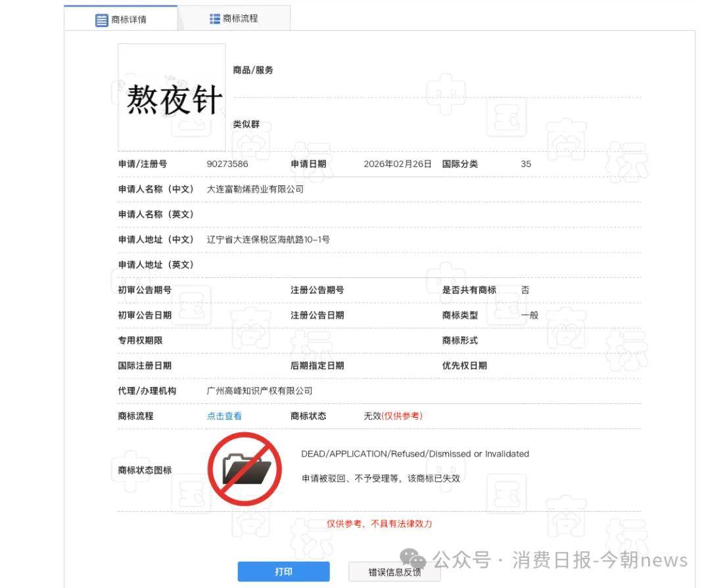This screenshot has width=710, height=588.
Task: Click the 商标类型 label
Action: [460, 315]
